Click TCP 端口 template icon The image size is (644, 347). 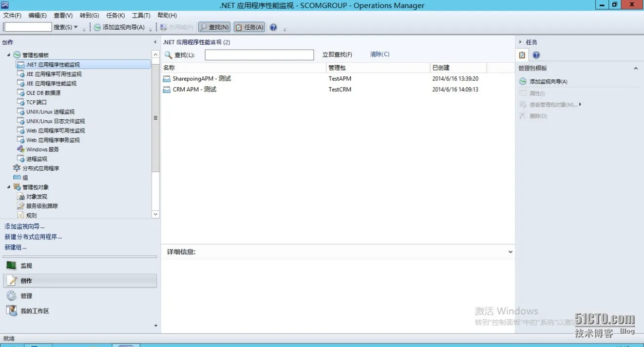[21, 102]
